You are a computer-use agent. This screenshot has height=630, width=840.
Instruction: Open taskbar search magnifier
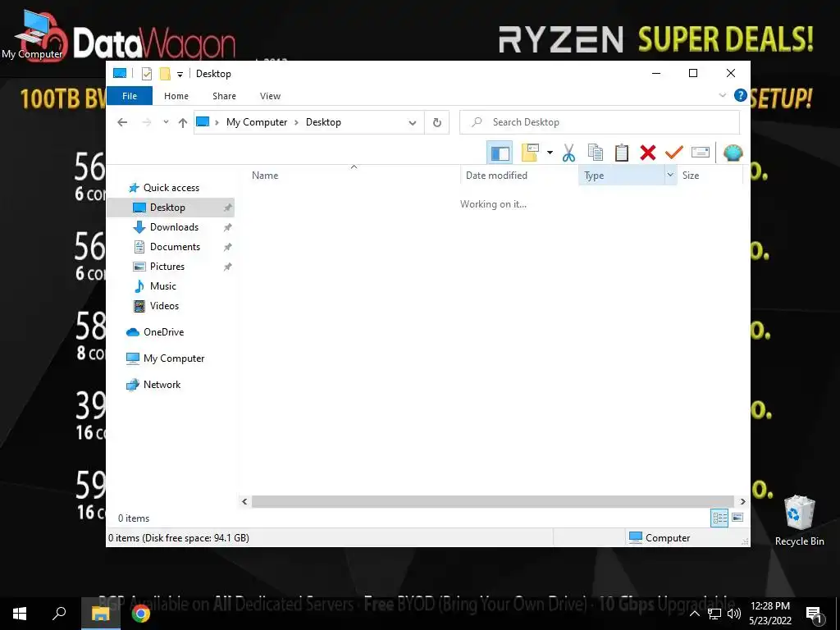point(59,614)
